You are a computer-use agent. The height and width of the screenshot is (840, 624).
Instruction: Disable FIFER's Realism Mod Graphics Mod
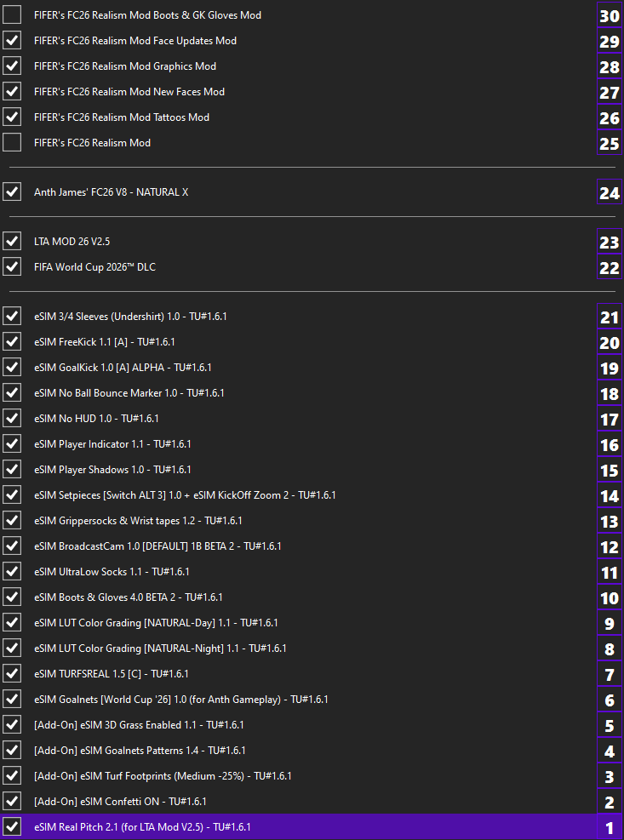12,66
